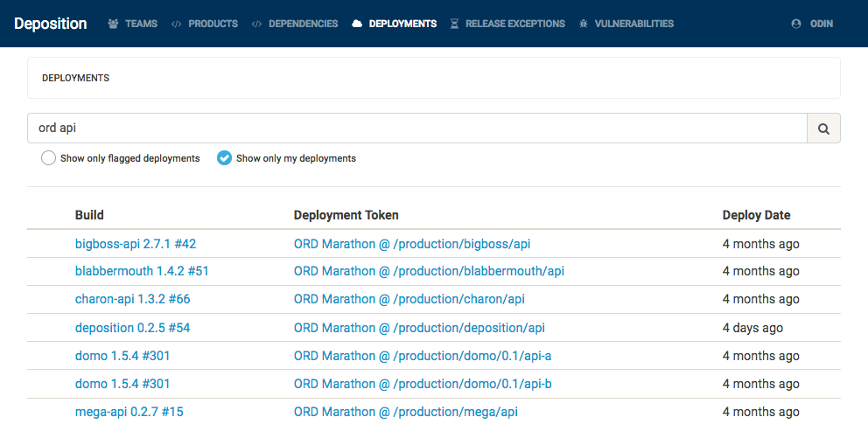Open token /production/deposition/api
Viewport: 868px width, 431px height.
point(419,328)
